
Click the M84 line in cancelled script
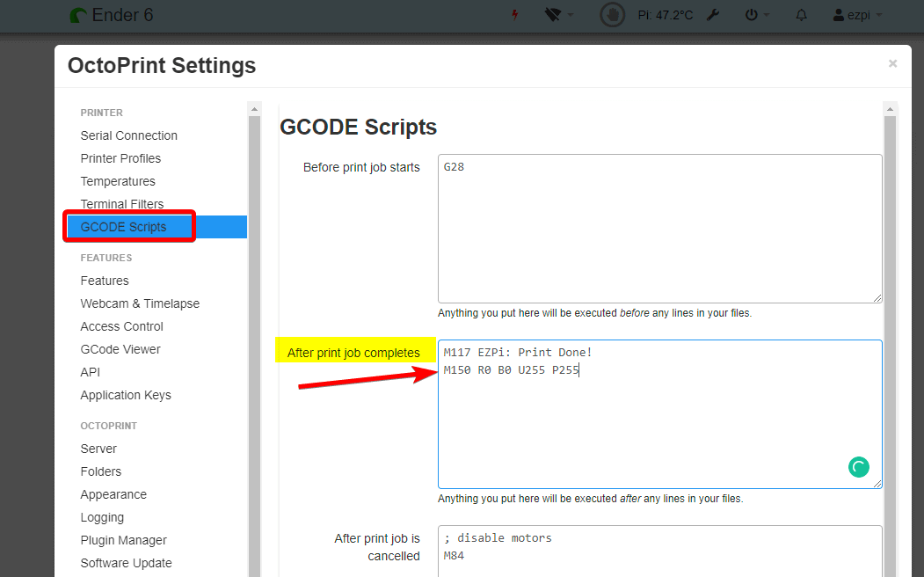(454, 556)
